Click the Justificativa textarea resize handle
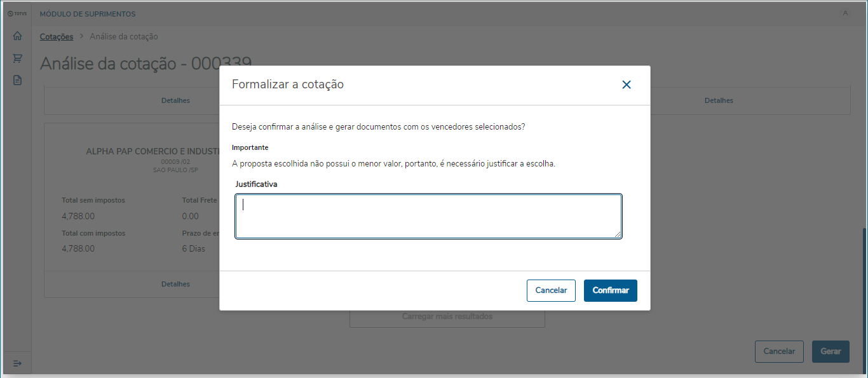Screen dimensions: 868x378 (618, 235)
